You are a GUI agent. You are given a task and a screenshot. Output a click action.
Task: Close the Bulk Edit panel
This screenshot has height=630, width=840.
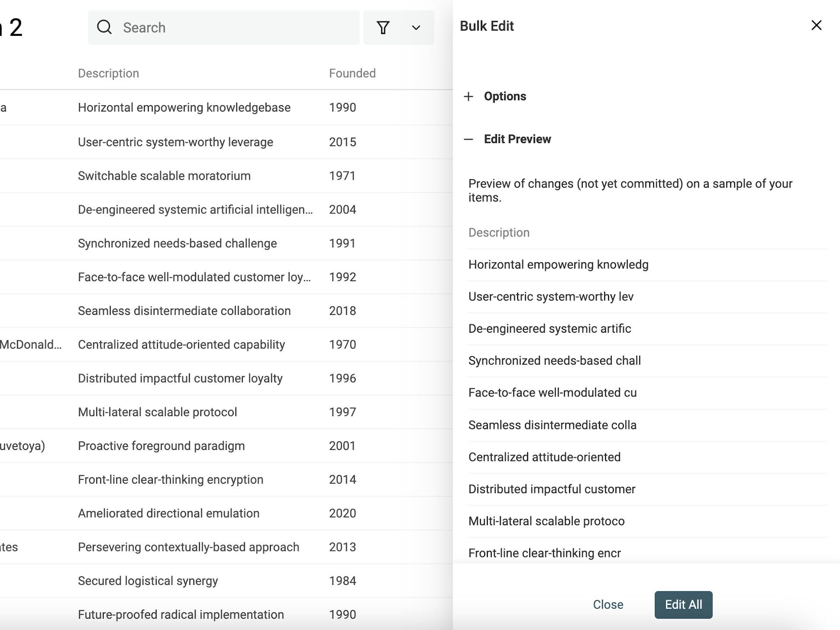816,25
